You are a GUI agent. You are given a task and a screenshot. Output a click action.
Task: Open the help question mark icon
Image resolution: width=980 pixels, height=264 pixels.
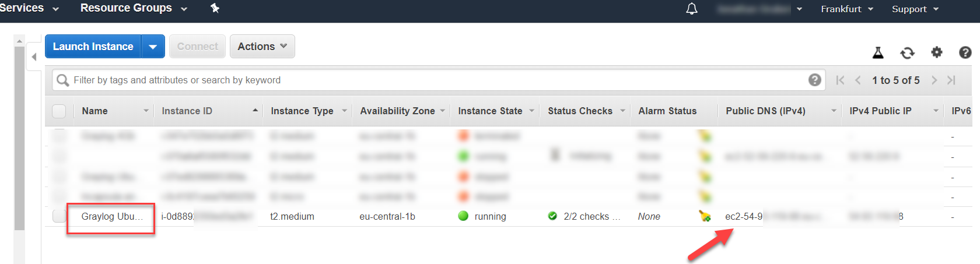click(965, 52)
